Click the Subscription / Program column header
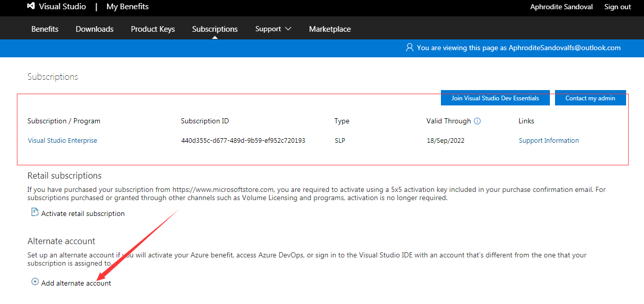 (64, 121)
